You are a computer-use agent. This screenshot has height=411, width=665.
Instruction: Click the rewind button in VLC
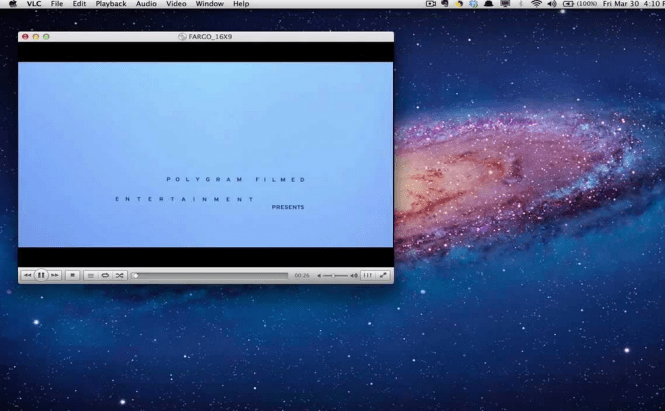(x=27, y=275)
